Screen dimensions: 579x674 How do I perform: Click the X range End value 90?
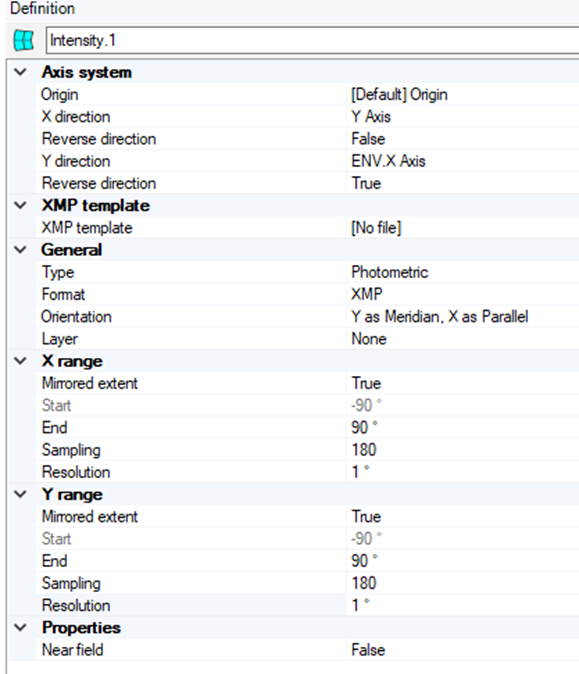[x=463, y=427]
